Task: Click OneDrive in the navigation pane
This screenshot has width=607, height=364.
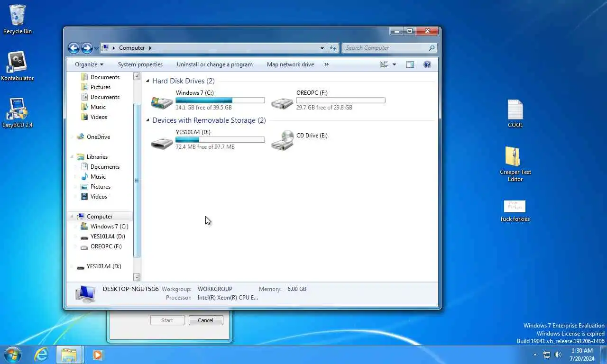Action: pyautogui.click(x=98, y=137)
